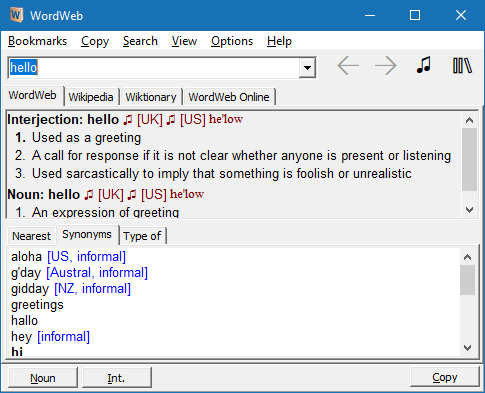The width and height of the screenshot is (485, 393).
Task: Click definition 'A call for response if...'
Action: (x=241, y=156)
